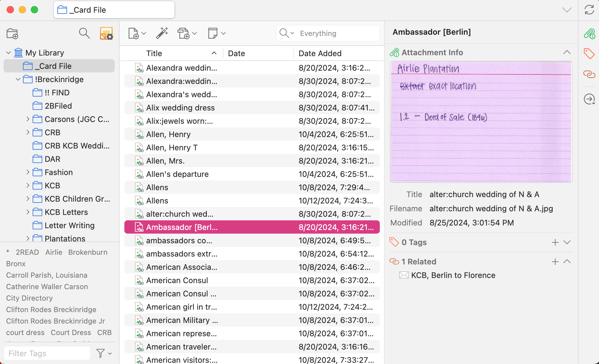Open the tabs list dropdown chevron
Viewport: 599px width, 364px height.
(x=567, y=10)
